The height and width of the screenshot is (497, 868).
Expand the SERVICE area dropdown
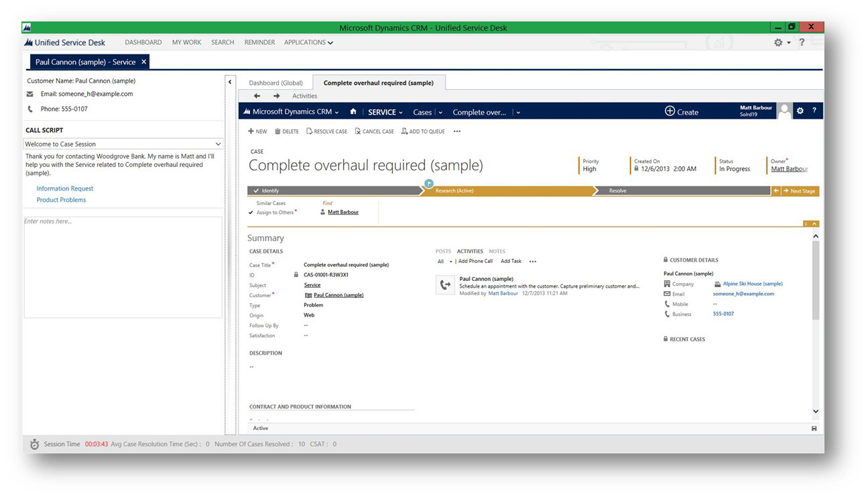point(401,113)
